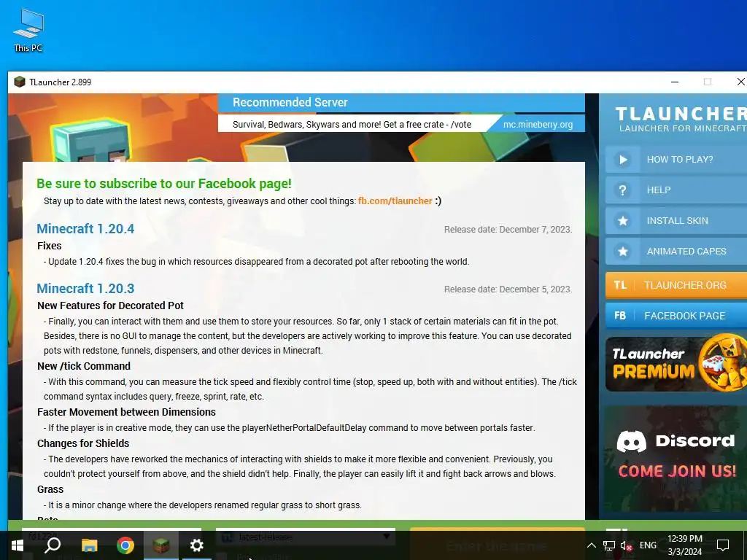This screenshot has height=560, width=747.
Task: Open File Explorer from the taskbar
Action: [x=89, y=545]
